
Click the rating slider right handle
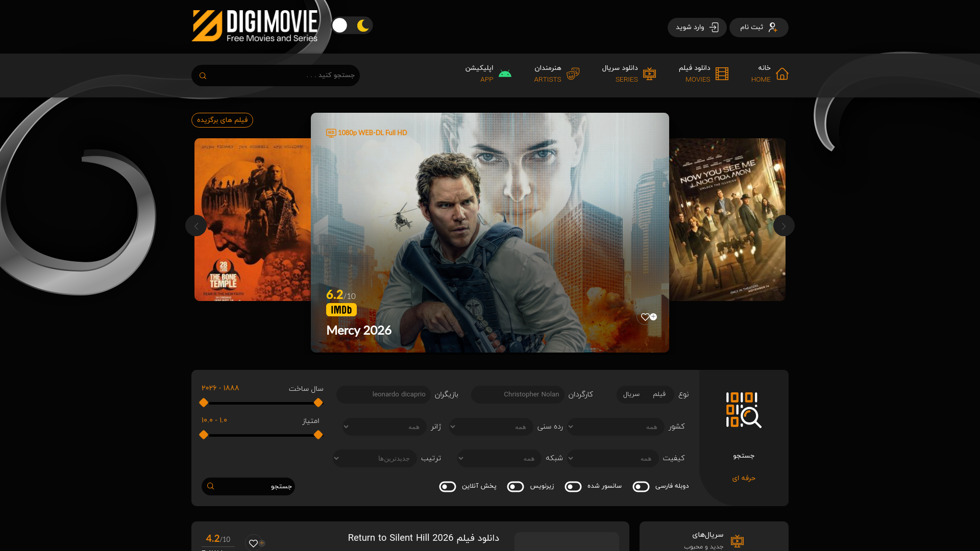click(318, 435)
